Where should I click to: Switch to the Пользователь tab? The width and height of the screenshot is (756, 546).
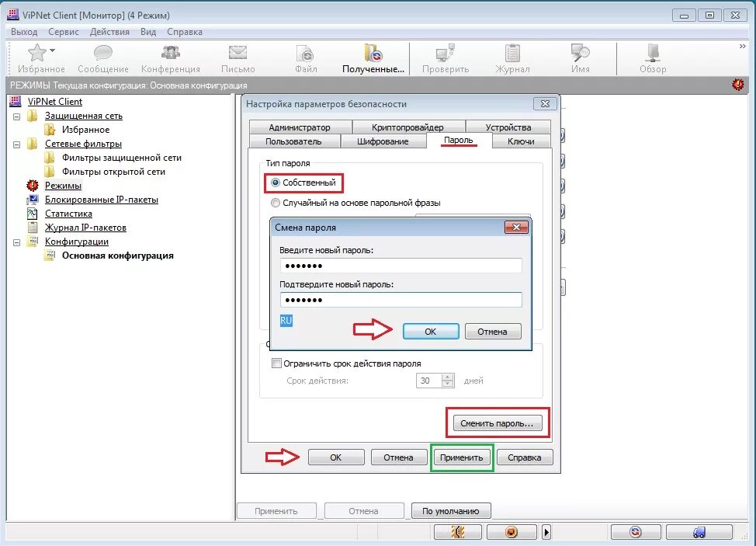pos(293,141)
